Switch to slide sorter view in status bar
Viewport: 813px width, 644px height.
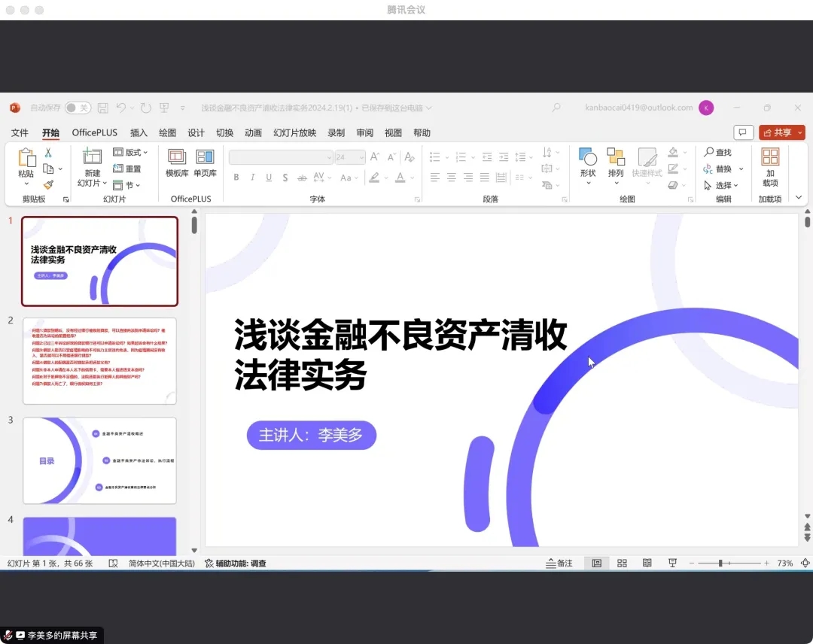click(x=622, y=563)
